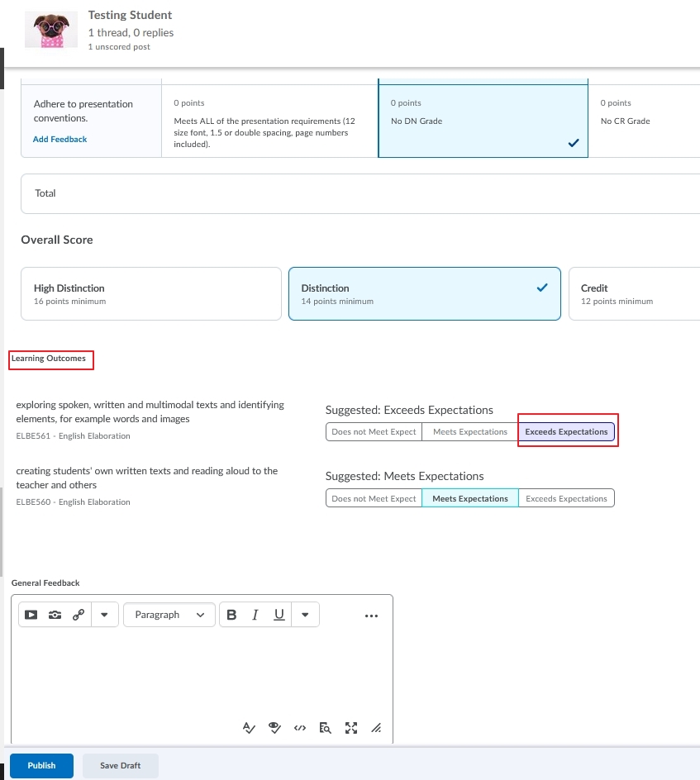Open the accessibility checker eye icon
The image size is (700, 780).
(x=274, y=728)
